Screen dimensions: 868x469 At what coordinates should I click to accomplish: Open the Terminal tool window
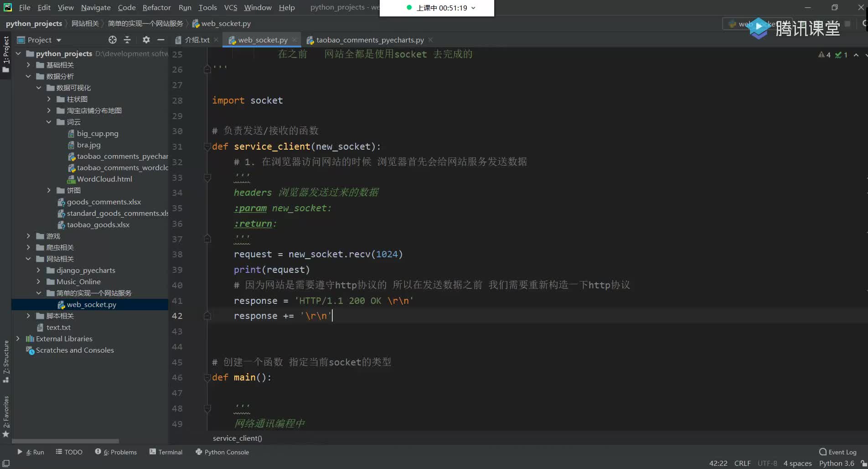(166, 452)
